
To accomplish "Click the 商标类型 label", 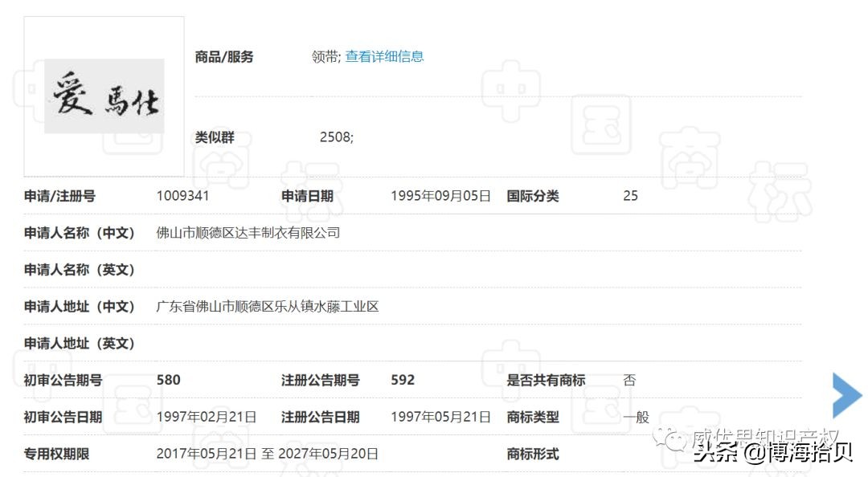I will pos(533,418).
